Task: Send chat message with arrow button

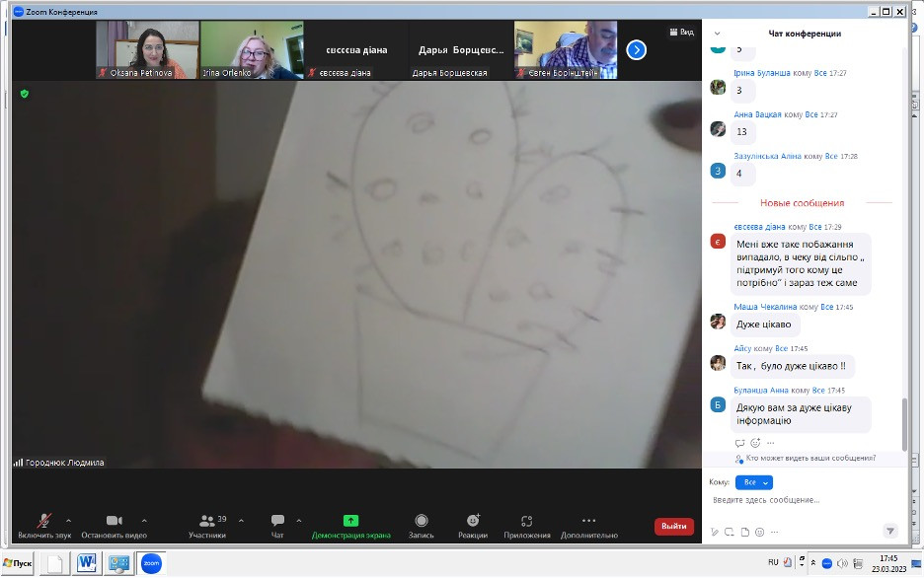Action: (x=890, y=531)
